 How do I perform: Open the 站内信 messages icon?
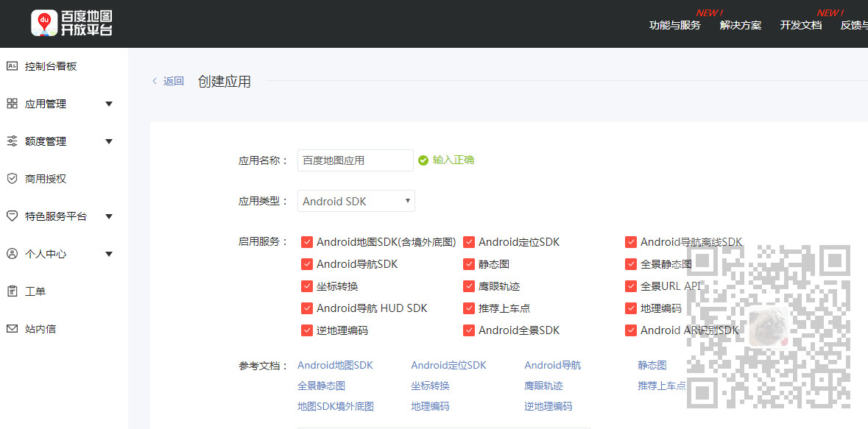(x=12, y=328)
